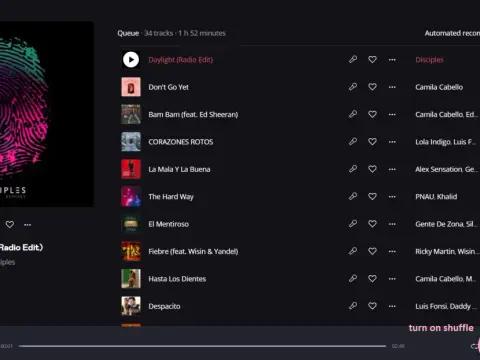The image size is (480, 360).
Task: Like La Mala Y La Buena
Action: tap(372, 169)
